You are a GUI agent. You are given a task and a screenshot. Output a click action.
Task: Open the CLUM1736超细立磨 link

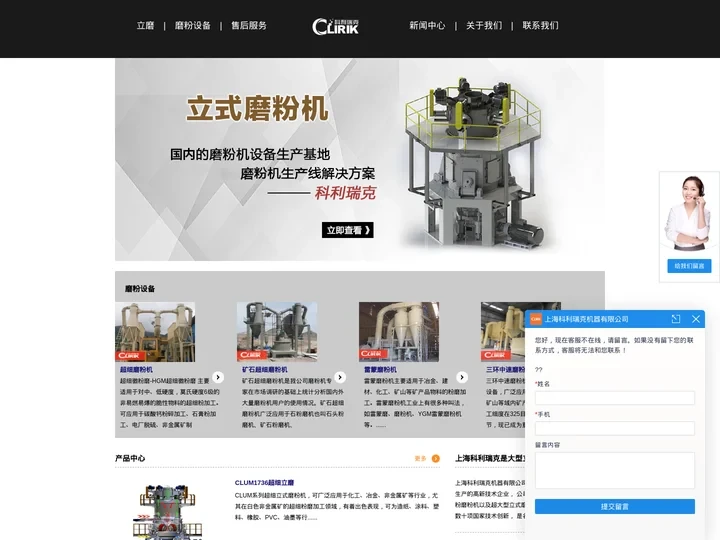pyautogui.click(x=264, y=483)
